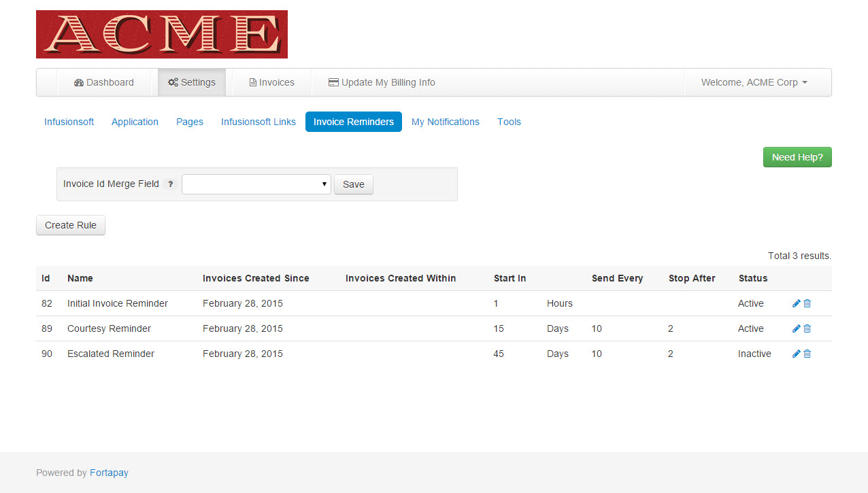Image resolution: width=868 pixels, height=493 pixels.
Task: Edit the Escalated Reminder rule
Action: click(797, 354)
